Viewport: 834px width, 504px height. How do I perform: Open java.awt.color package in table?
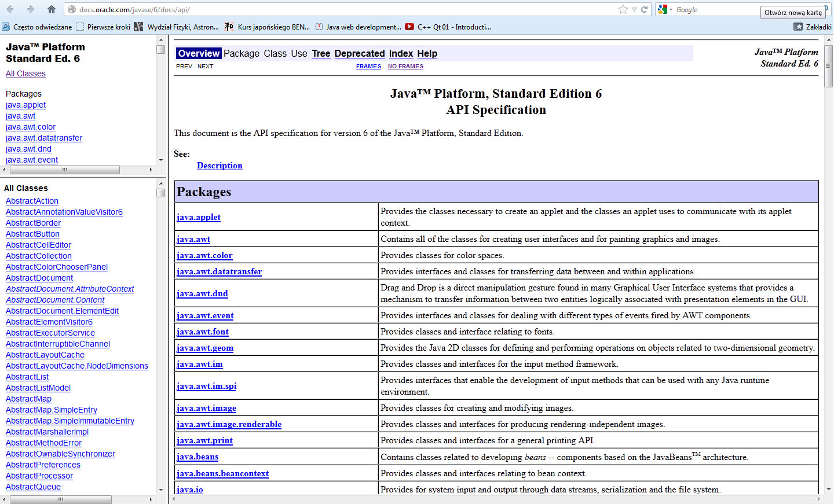coord(204,255)
